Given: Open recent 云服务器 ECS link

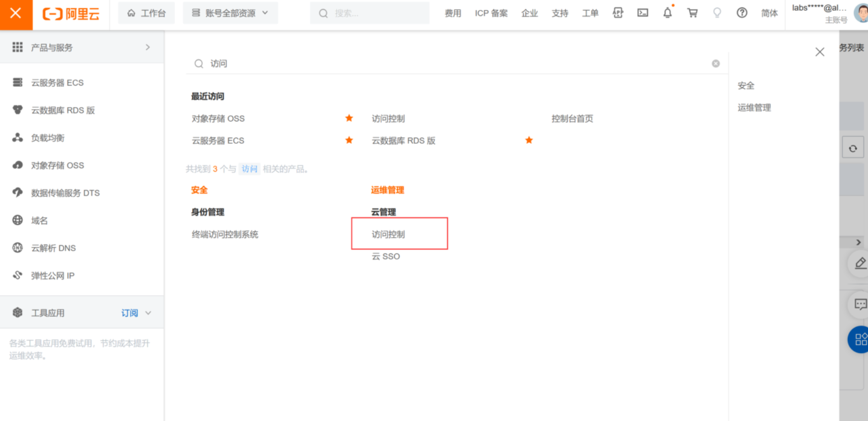Looking at the screenshot, I should [218, 140].
